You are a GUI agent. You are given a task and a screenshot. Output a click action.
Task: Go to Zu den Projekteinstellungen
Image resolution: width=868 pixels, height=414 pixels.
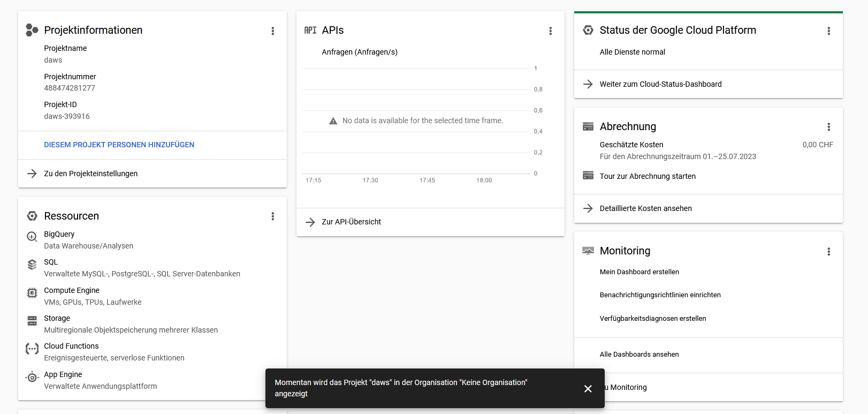[90, 174]
